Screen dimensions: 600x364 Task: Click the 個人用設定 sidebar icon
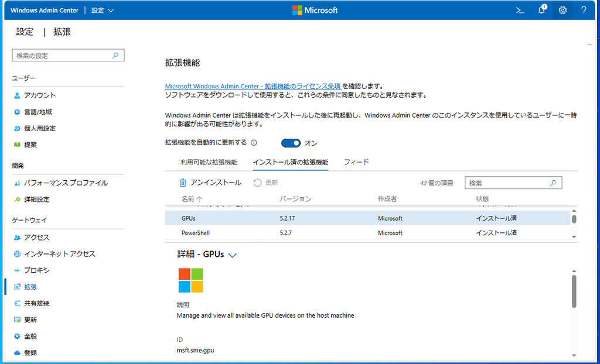(x=17, y=129)
